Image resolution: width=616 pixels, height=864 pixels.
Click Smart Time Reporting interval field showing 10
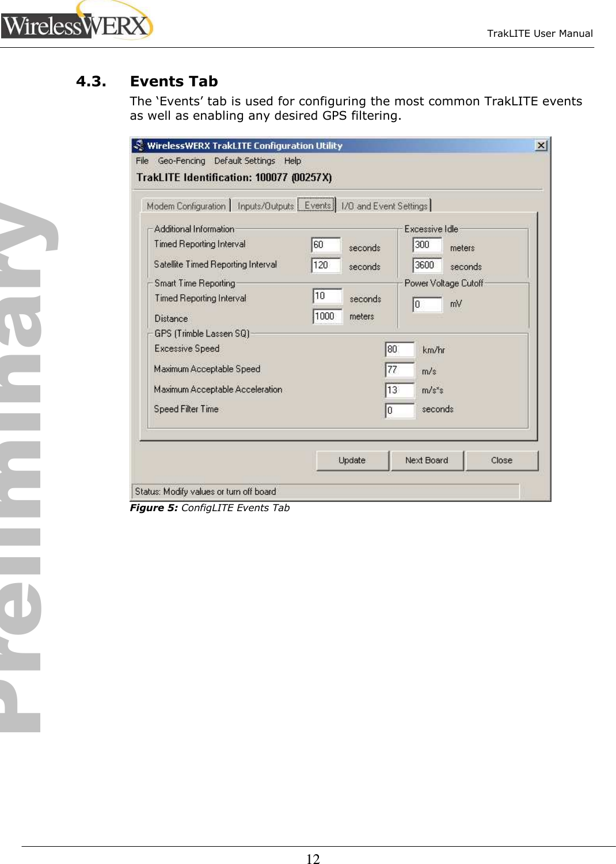[x=328, y=296]
